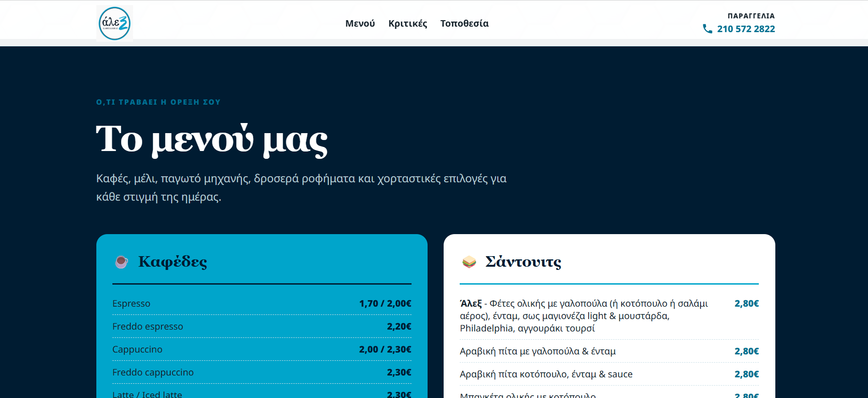Screen dimensions: 868x398
Task: Select 'Αραβική πίτα κοτόπουλο, ένταμ & sauce'
Action: [546, 374]
